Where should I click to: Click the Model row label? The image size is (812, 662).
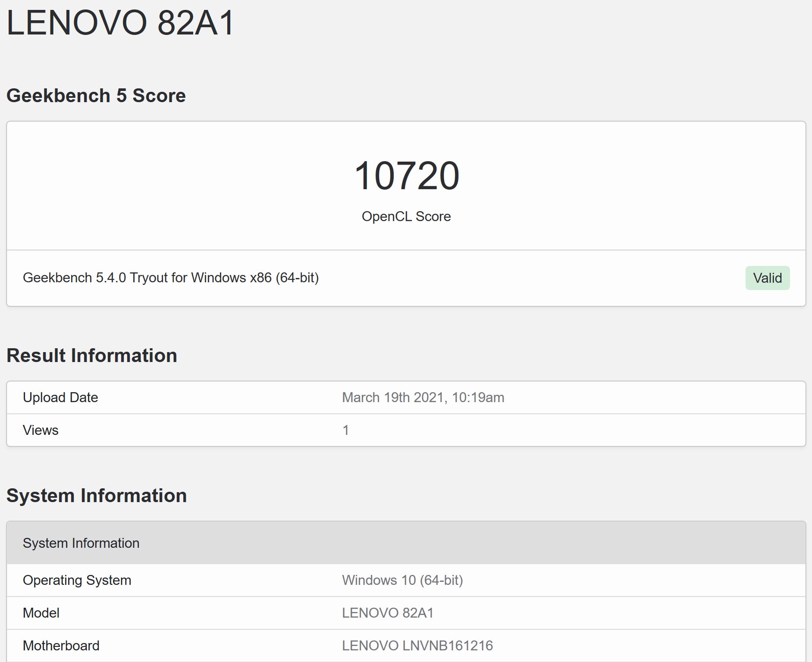pos(41,613)
